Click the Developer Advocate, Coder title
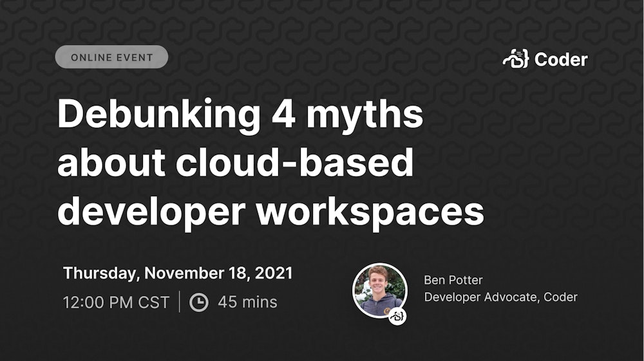The width and height of the screenshot is (644, 361). point(500,297)
